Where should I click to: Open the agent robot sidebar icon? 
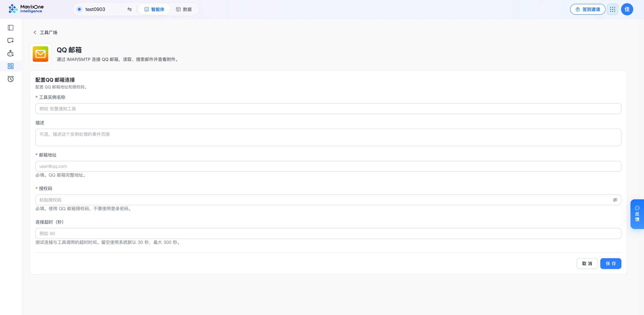click(x=10, y=53)
